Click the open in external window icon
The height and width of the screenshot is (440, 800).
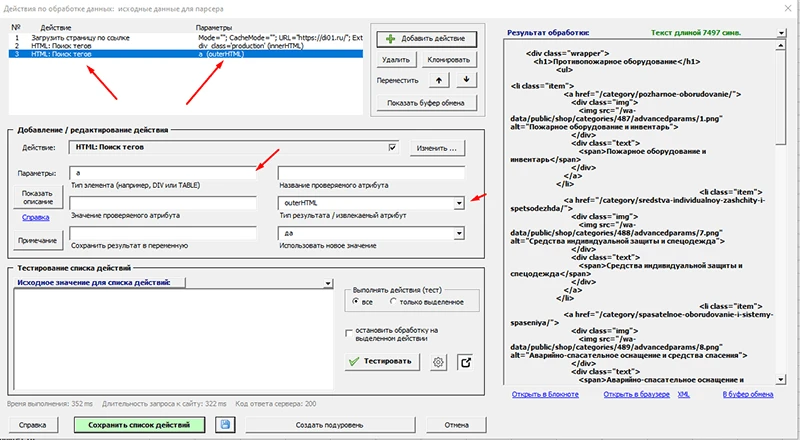click(465, 362)
